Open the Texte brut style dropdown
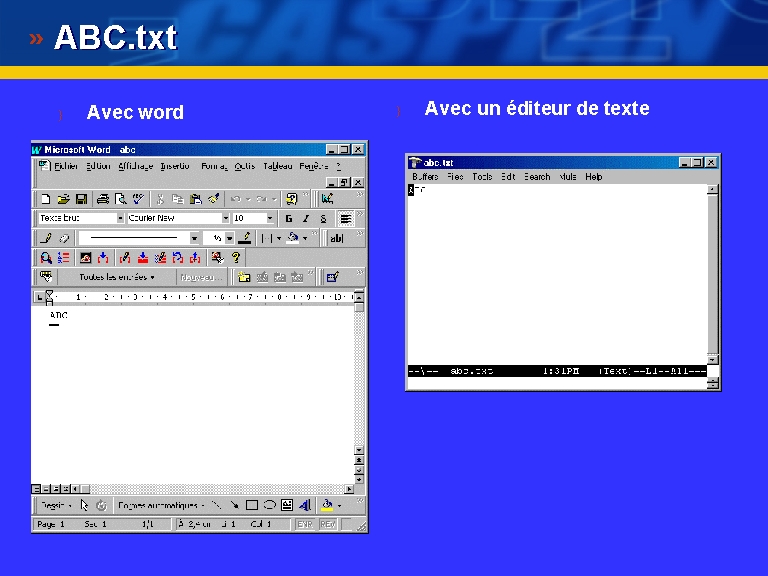768x576 pixels. 120,218
